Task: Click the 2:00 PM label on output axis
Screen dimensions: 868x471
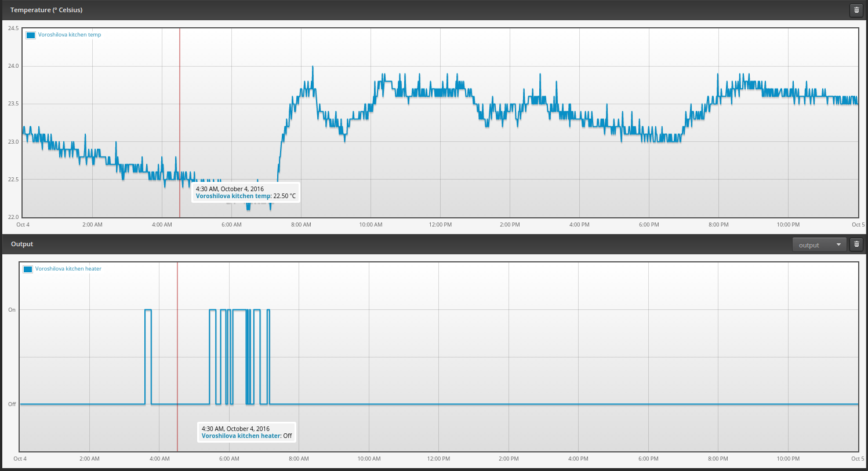Action: [x=509, y=459]
